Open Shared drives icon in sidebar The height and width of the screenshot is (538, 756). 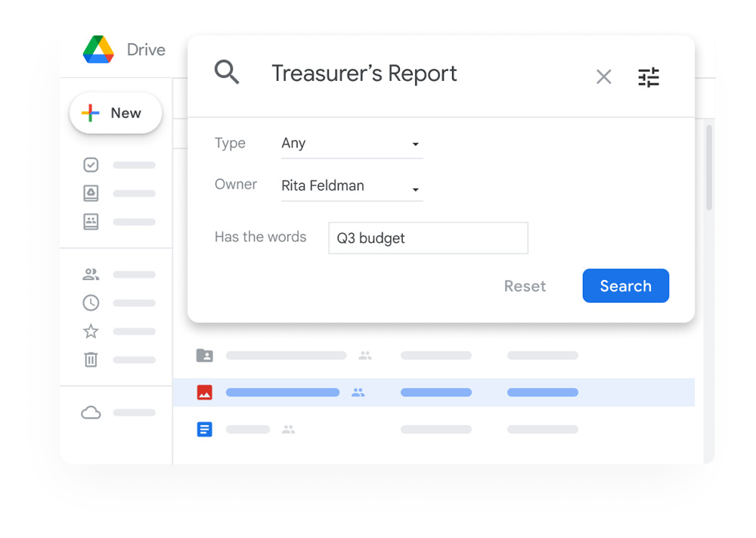point(91,222)
